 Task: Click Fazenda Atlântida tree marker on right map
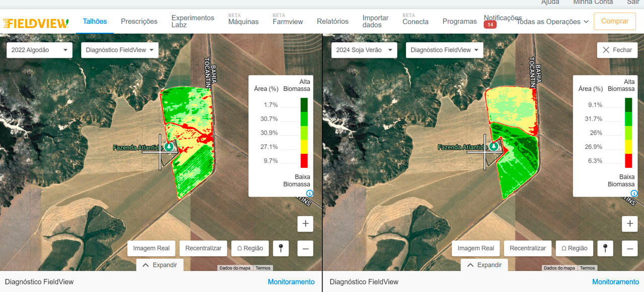[x=494, y=147]
